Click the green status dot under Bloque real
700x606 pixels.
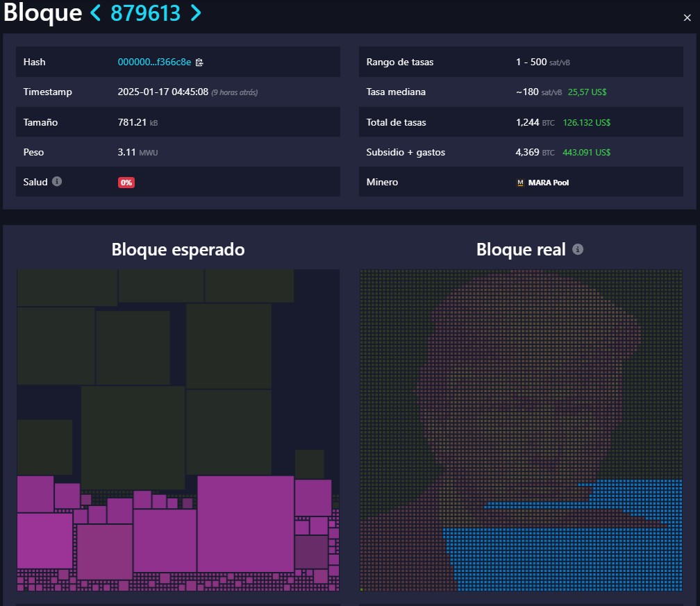coord(362,589)
